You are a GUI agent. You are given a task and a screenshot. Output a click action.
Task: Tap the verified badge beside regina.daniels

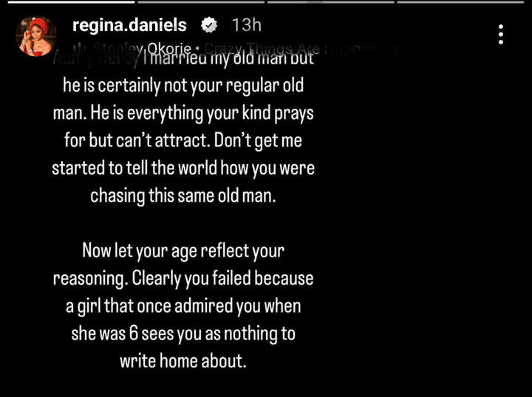[209, 25]
